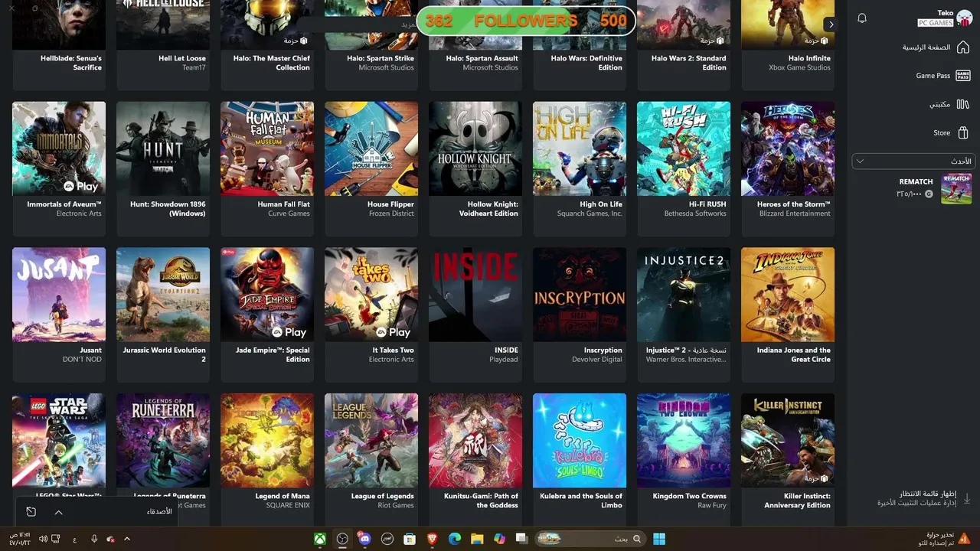Open Copilot from the taskbar
Screen dimensions: 980x551
(500, 539)
